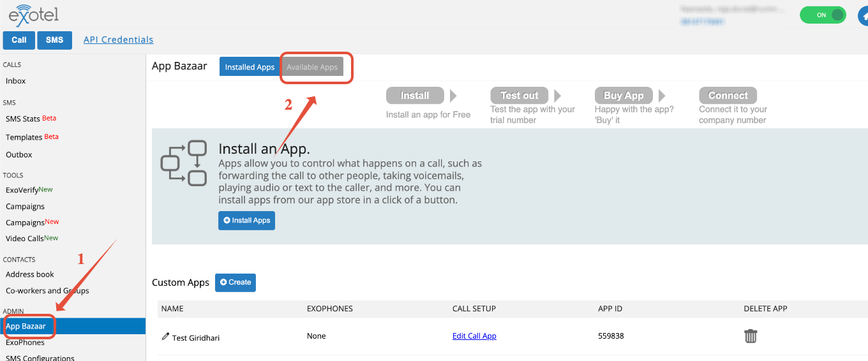
Task: Select App Bazaar in sidebar
Action: (x=73, y=326)
